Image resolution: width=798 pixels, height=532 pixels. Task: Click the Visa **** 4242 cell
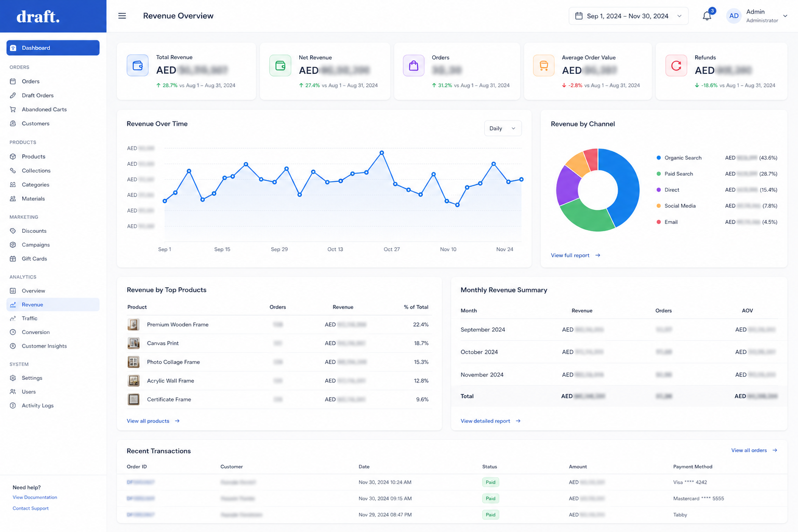tap(690, 482)
